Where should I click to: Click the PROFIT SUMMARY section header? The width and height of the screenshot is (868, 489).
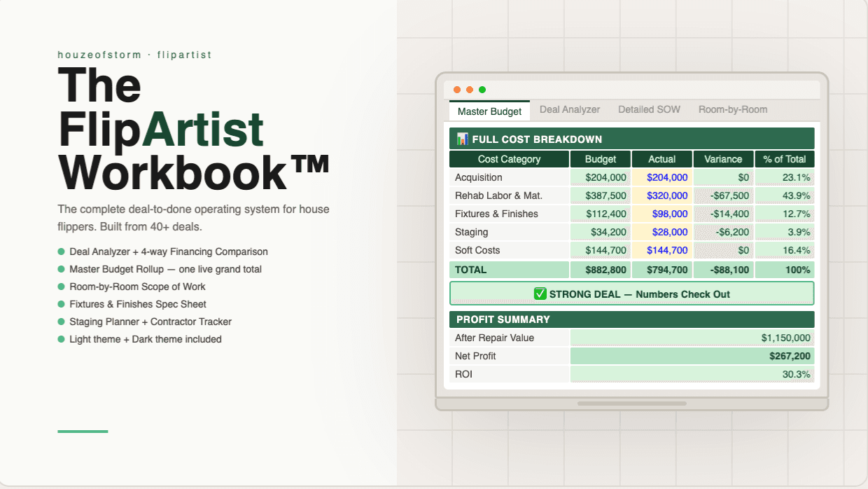[x=631, y=319]
